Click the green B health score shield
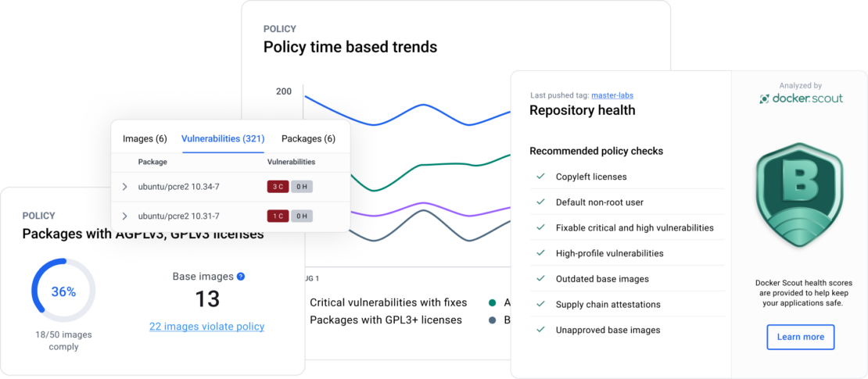The width and height of the screenshot is (868, 379). pyautogui.click(x=799, y=196)
